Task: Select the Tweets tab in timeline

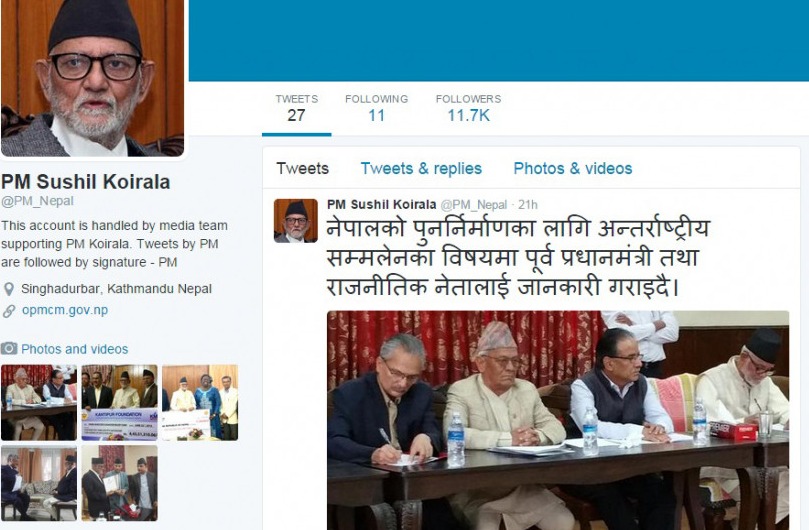Action: point(302,168)
